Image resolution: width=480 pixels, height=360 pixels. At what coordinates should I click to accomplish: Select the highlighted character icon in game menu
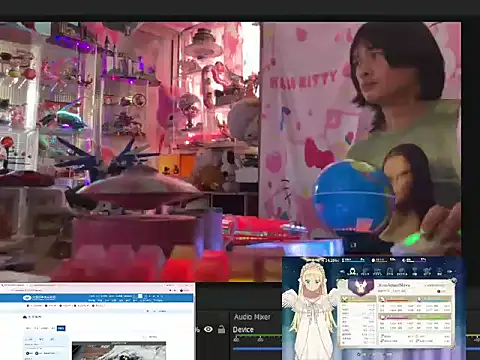pyautogui.click(x=352, y=271)
